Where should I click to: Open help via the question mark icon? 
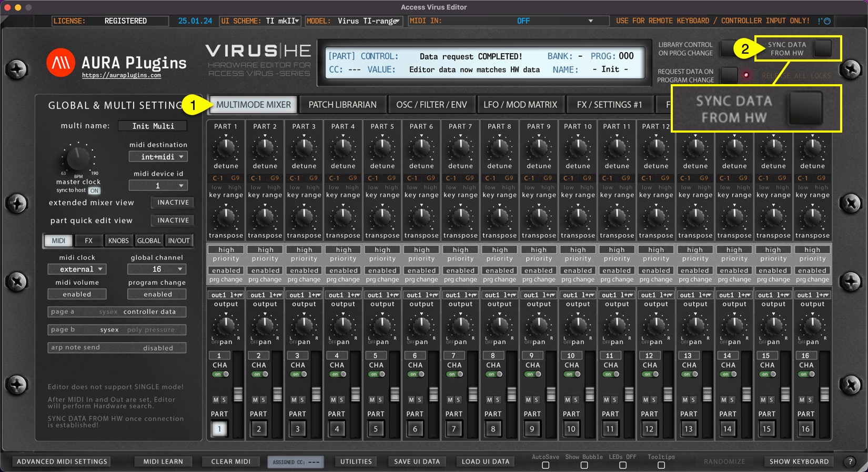point(850,461)
